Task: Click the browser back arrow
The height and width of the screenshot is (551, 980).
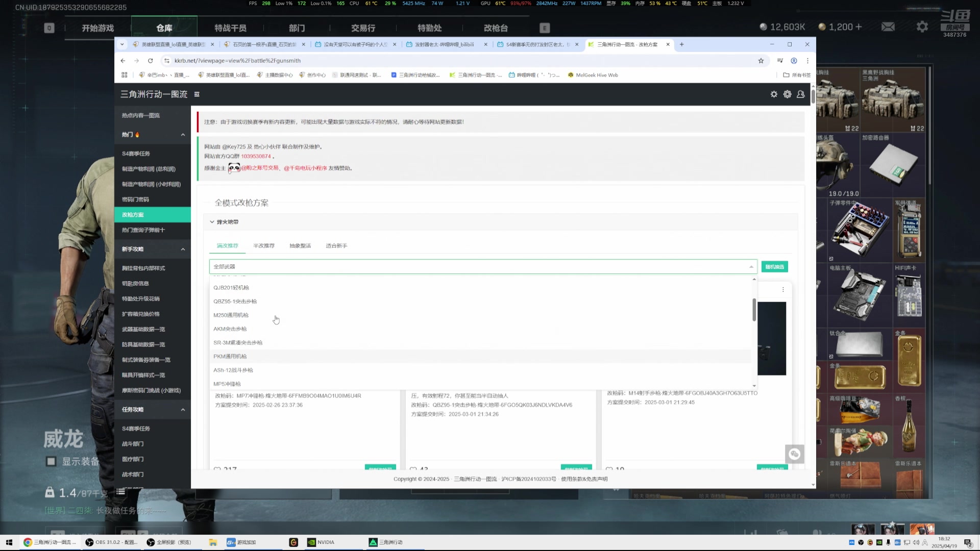Action: pos(123,61)
